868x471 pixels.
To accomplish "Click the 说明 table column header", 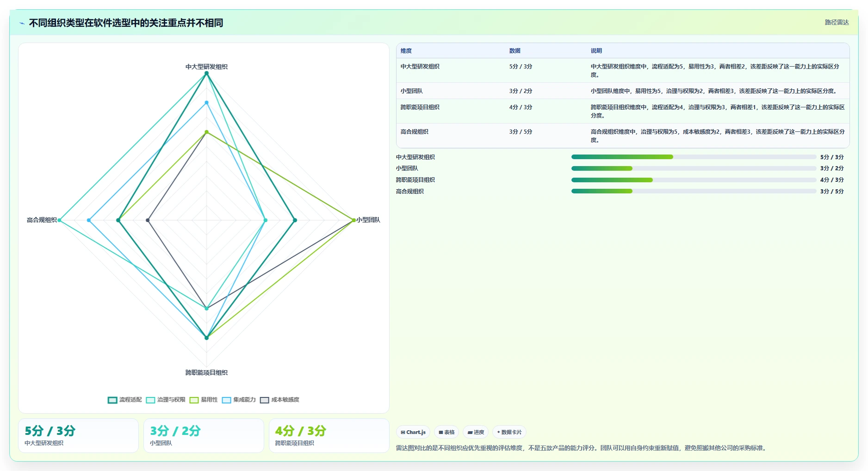I will point(596,51).
